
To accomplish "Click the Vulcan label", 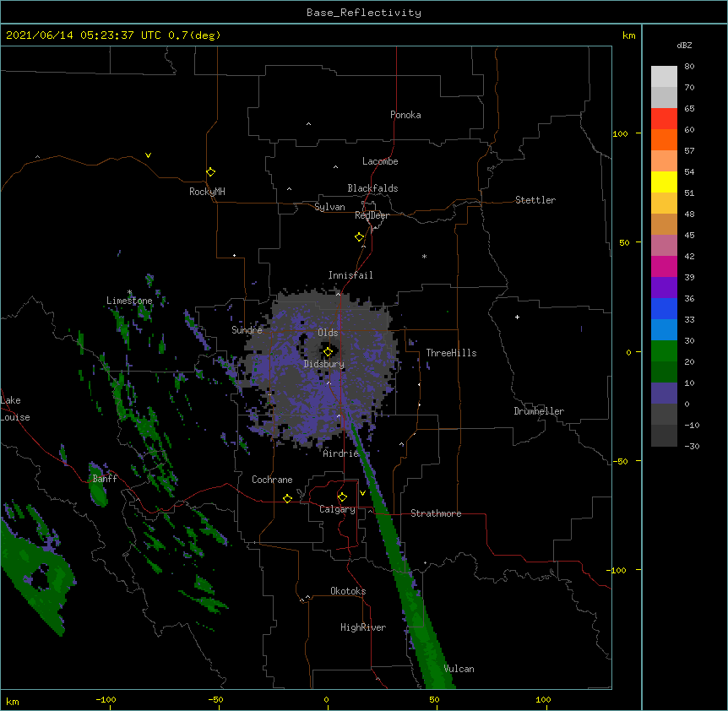I will [x=459, y=669].
